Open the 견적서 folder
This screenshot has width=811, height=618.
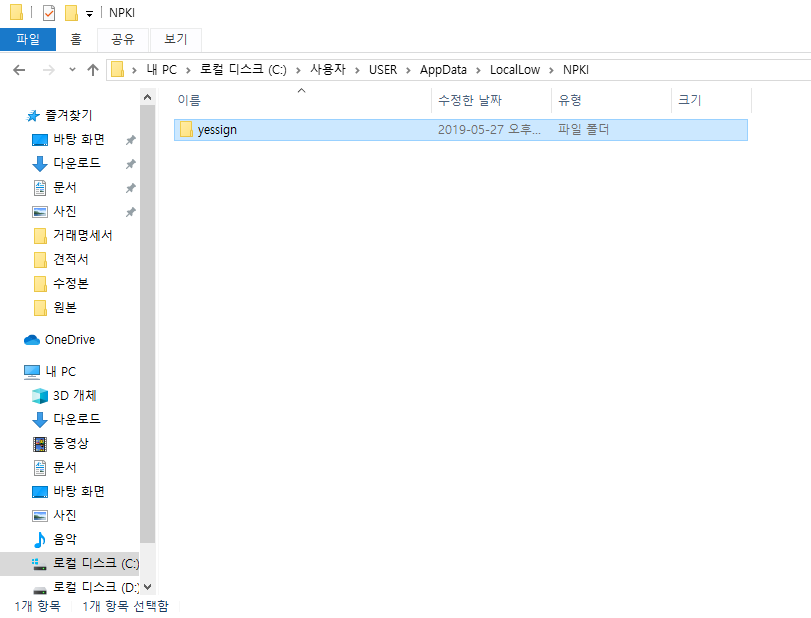pos(71,259)
